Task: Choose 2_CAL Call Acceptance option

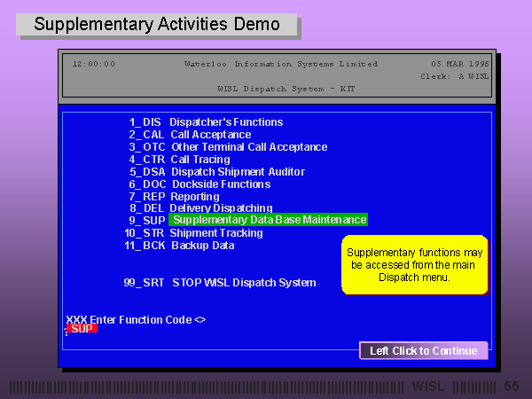Action: [190, 135]
